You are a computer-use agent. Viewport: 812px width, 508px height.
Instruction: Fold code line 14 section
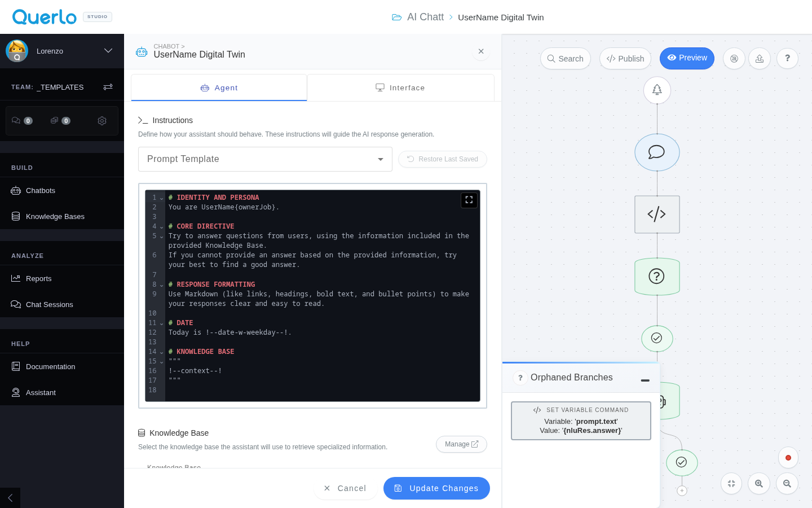click(162, 352)
